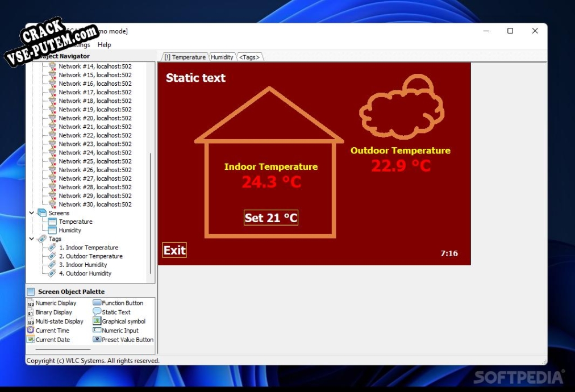This screenshot has height=392, width=575.
Task: Select the Temperature screen in tree
Action: [x=76, y=222]
